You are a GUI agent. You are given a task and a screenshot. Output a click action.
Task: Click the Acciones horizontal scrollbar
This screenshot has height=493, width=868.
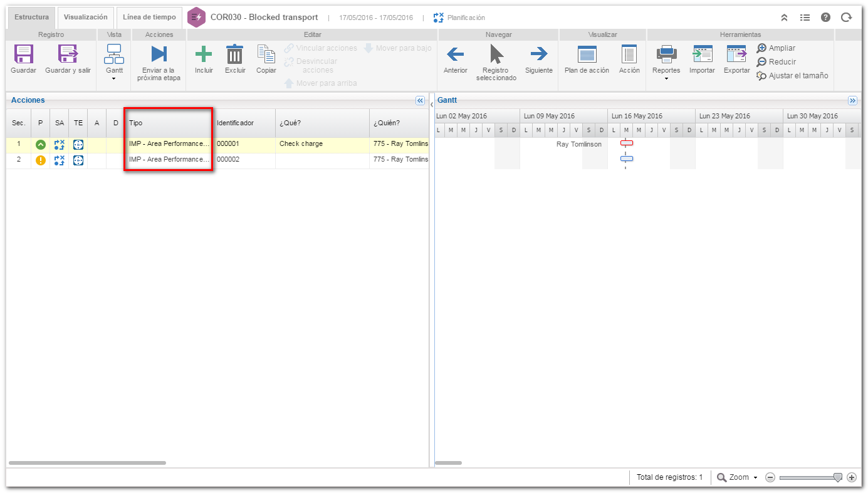[87, 463]
